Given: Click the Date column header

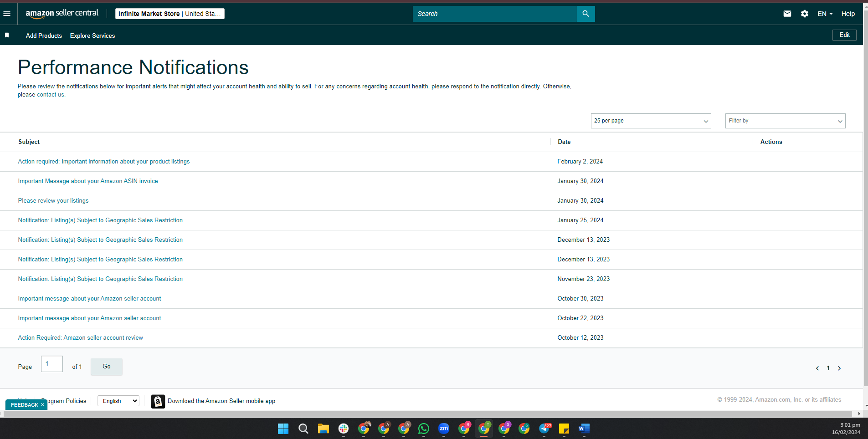Looking at the screenshot, I should (x=564, y=142).
